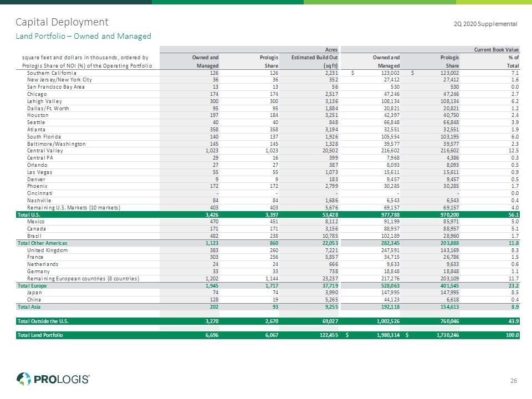Select the 'Central Valley' row label
Image resolution: width=532 pixels, height=399 pixels.
45,151
